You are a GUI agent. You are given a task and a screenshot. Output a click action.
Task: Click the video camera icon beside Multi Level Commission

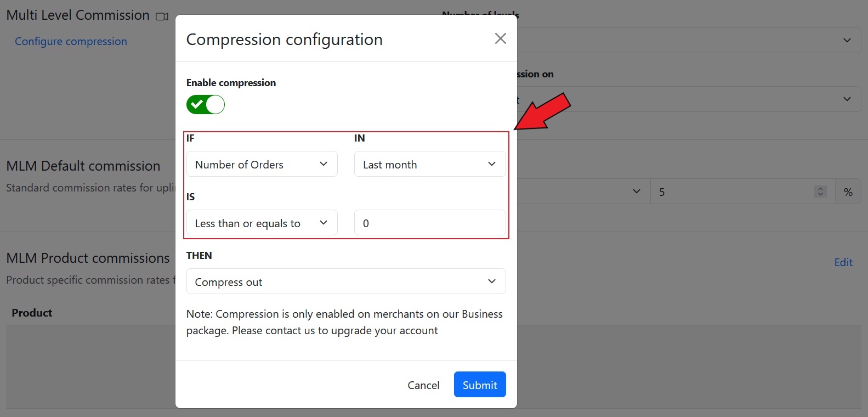[x=162, y=16]
